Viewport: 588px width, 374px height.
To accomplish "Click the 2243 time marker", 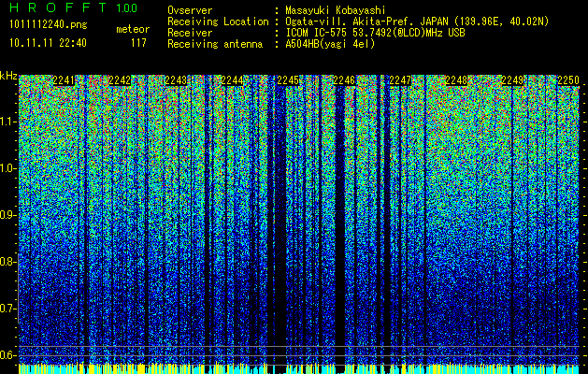I will tap(176, 80).
